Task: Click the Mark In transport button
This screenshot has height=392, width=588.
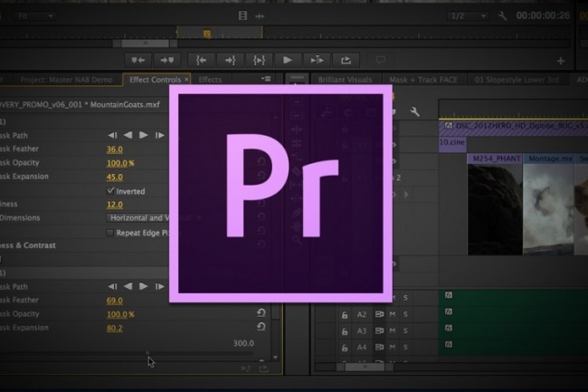Action: point(138,60)
